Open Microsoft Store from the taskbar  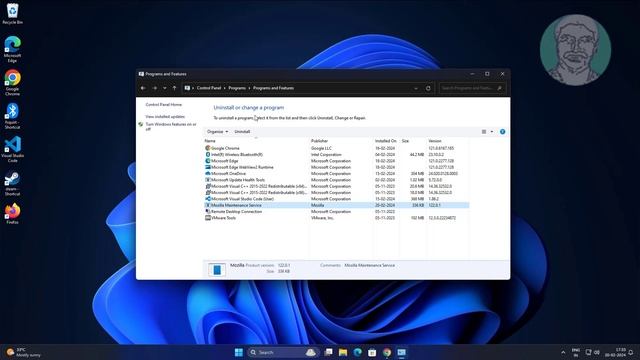(x=372, y=352)
